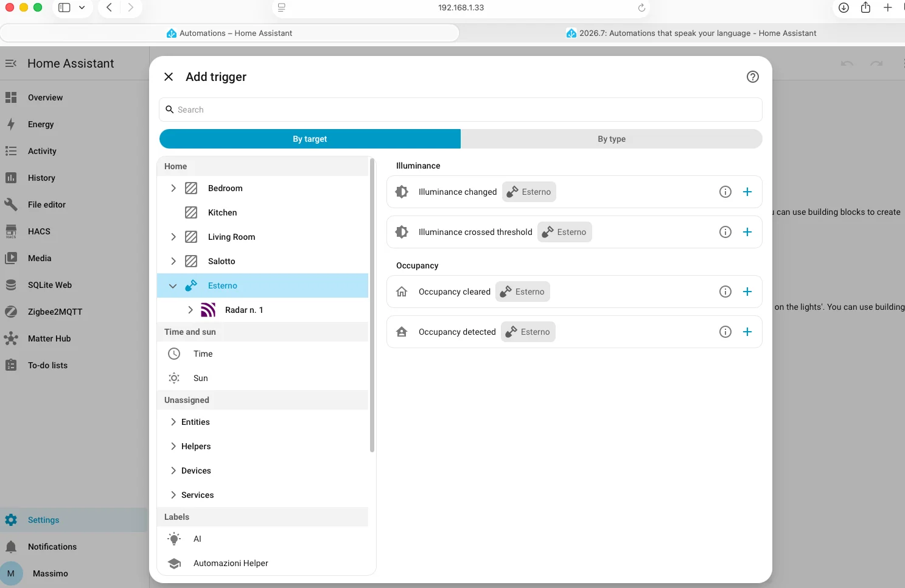Open Zigbee2MQTT in sidebar
This screenshot has width=905, height=588.
[74, 312]
